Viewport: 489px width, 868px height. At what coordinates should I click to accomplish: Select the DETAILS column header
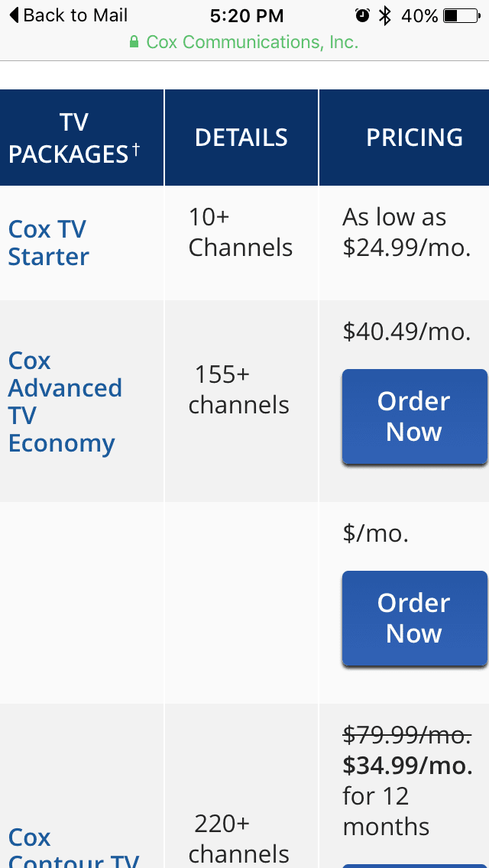(241, 138)
